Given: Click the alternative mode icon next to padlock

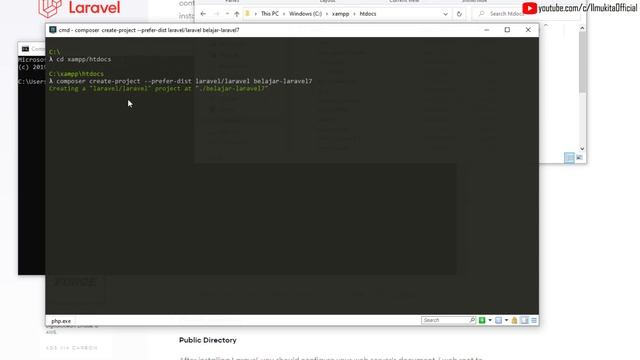Looking at the screenshot, I should [524, 320].
